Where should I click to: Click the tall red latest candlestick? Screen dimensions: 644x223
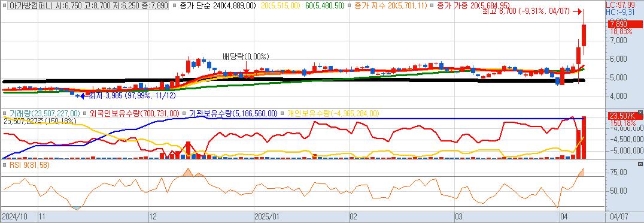coord(584,35)
